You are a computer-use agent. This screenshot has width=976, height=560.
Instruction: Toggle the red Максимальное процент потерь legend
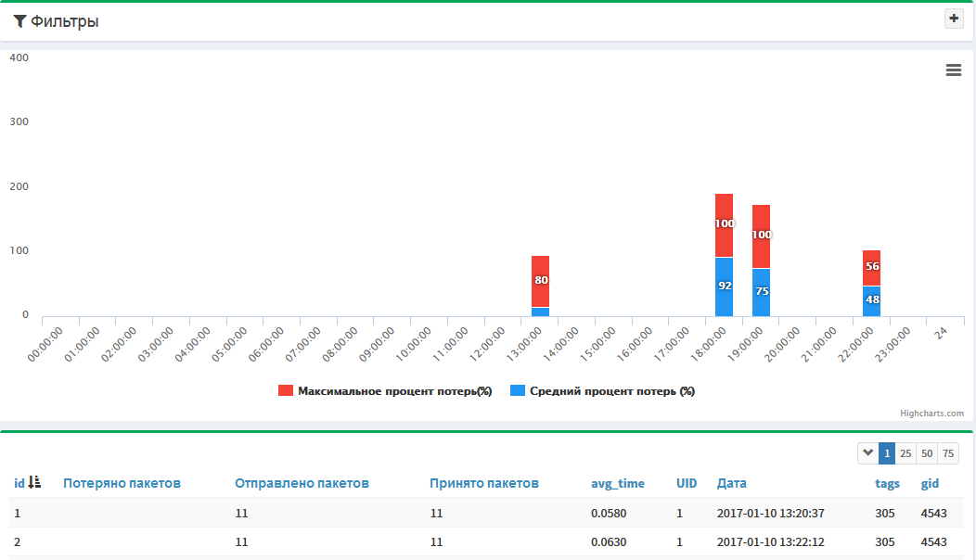385,390
